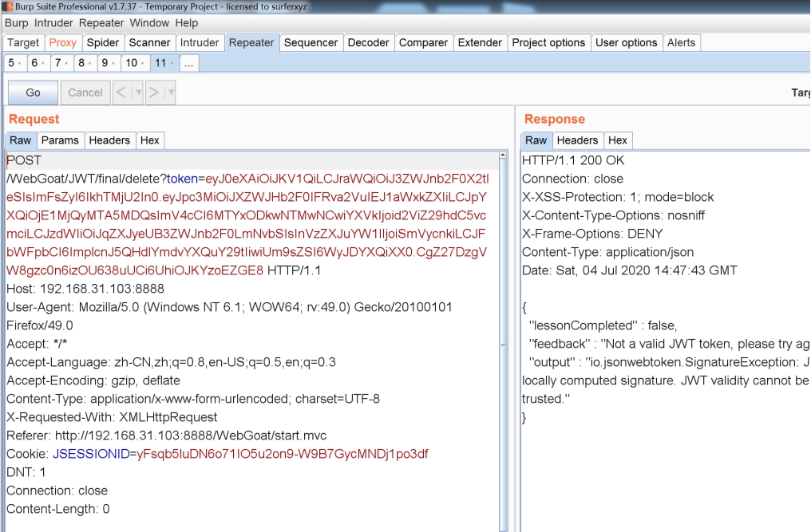Click the X-Requested-With: XMLHttpRequest line

[x=112, y=417]
